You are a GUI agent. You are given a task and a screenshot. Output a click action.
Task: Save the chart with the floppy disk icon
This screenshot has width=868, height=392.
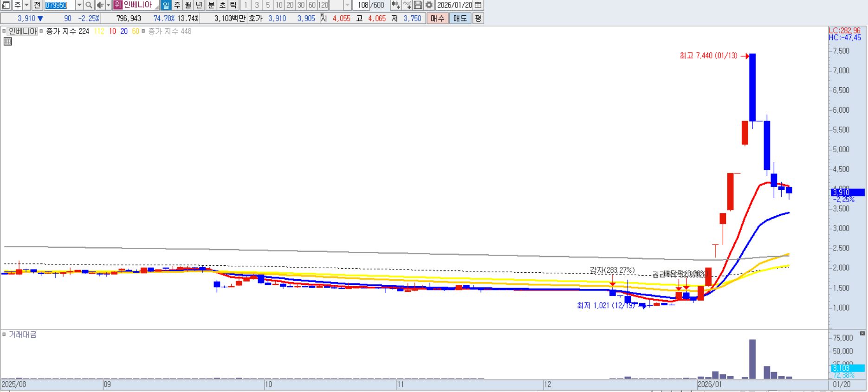418,5
